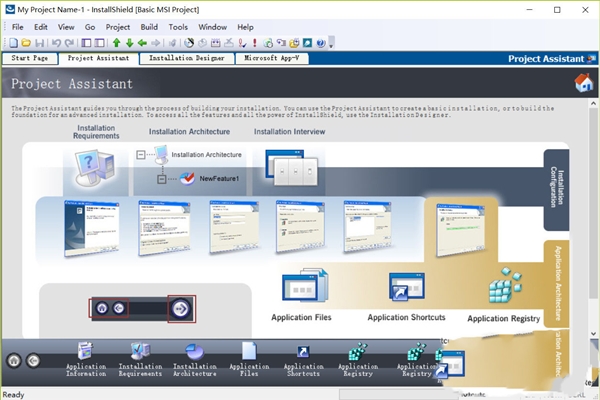Viewport: 600px width, 400px height.
Task: Go back with the green left arrow icon
Action: point(142,43)
